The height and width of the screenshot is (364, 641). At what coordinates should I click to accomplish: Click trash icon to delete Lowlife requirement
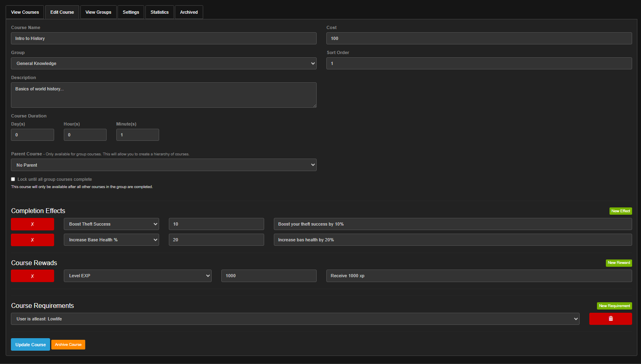pyautogui.click(x=610, y=319)
